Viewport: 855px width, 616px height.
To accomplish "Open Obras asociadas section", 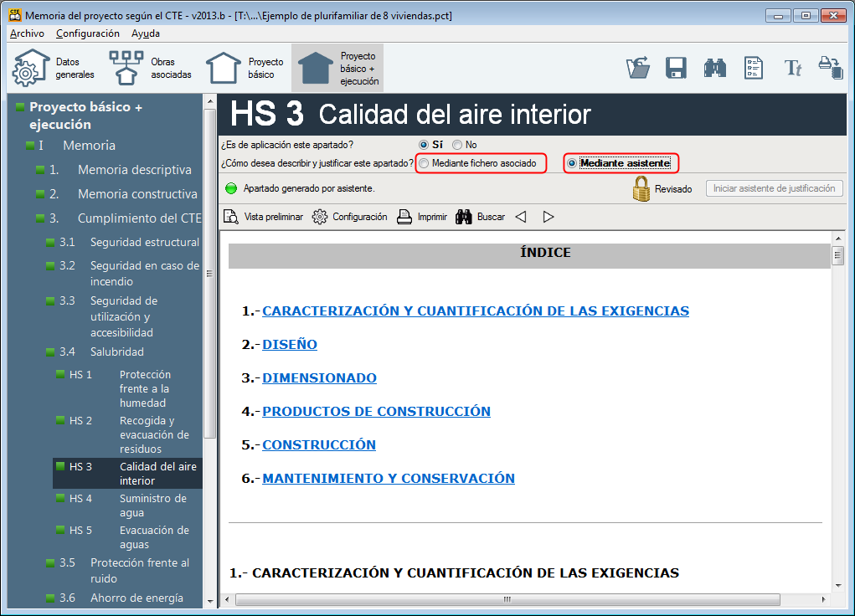I will click(x=151, y=68).
